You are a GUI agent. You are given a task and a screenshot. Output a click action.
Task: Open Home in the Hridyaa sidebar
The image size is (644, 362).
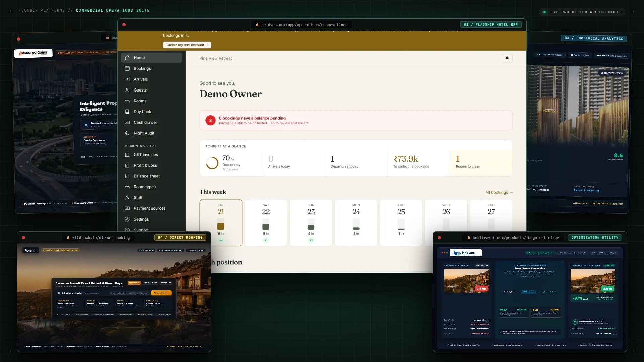click(x=152, y=58)
